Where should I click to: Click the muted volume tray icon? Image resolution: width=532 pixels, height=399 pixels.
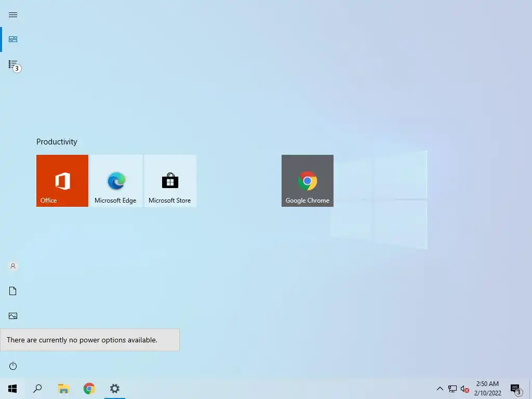pyautogui.click(x=465, y=389)
